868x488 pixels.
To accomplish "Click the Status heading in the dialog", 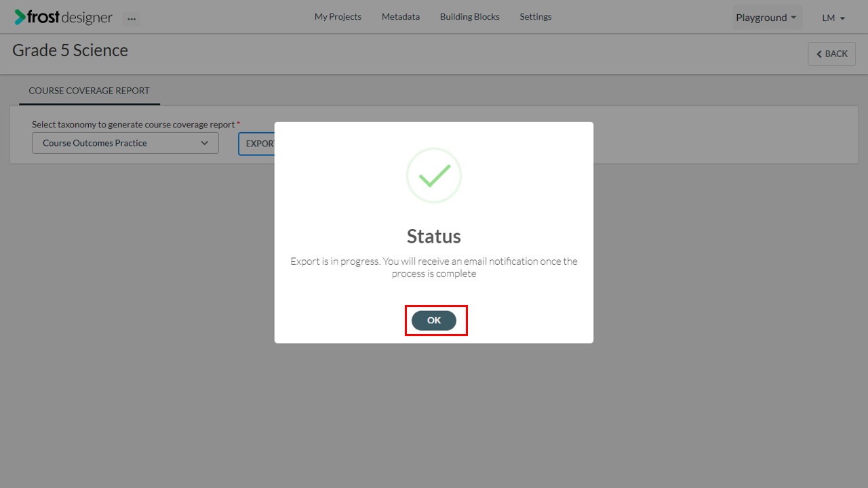I will coord(434,236).
